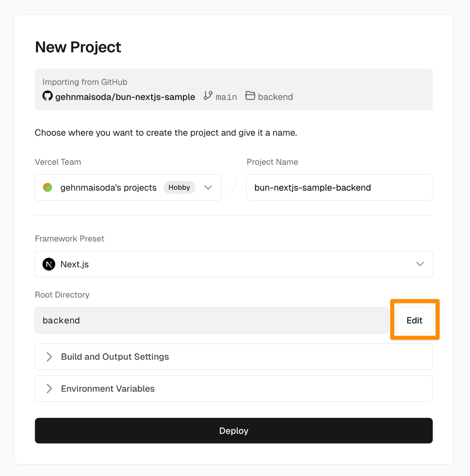Click the Vercel team gradient avatar
Image resolution: width=470 pixels, height=476 pixels.
48,187
